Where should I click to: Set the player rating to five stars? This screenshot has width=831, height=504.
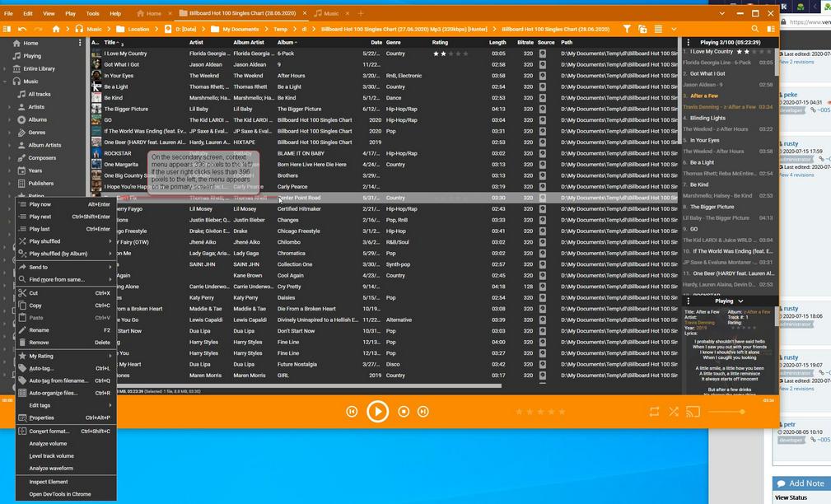[563, 412]
